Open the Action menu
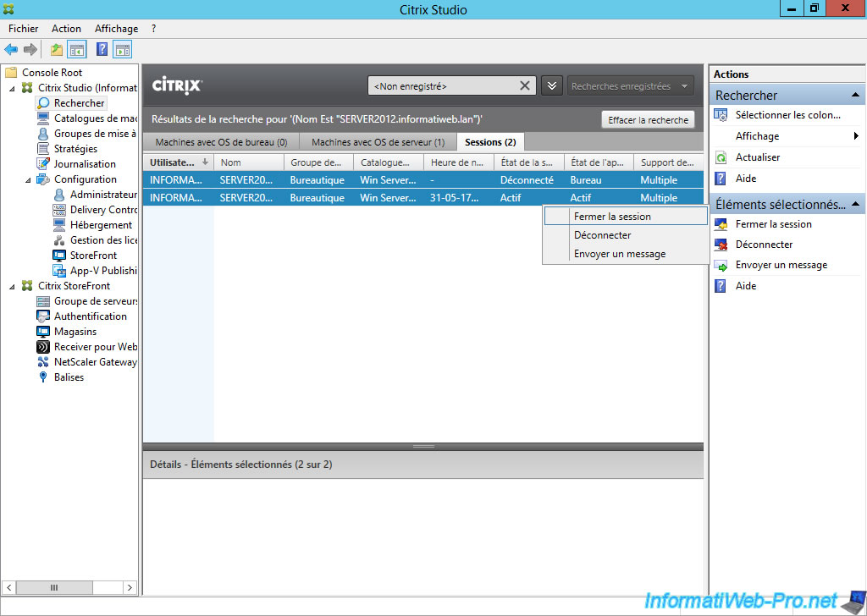867x616 pixels. [66, 29]
